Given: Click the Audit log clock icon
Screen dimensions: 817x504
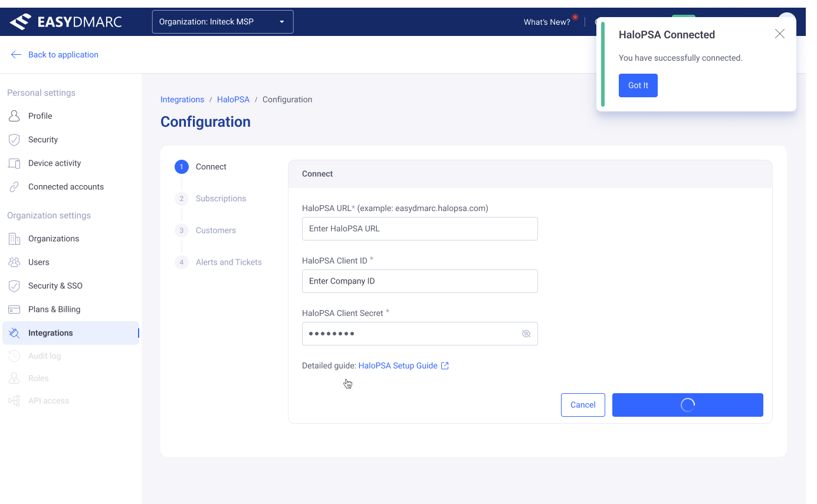Looking at the screenshot, I should [x=14, y=356].
